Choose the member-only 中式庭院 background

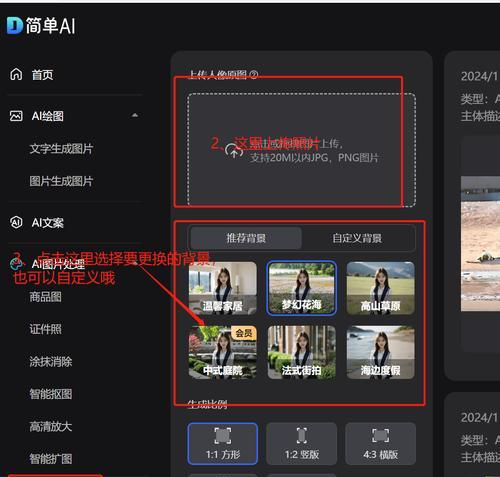tap(223, 352)
